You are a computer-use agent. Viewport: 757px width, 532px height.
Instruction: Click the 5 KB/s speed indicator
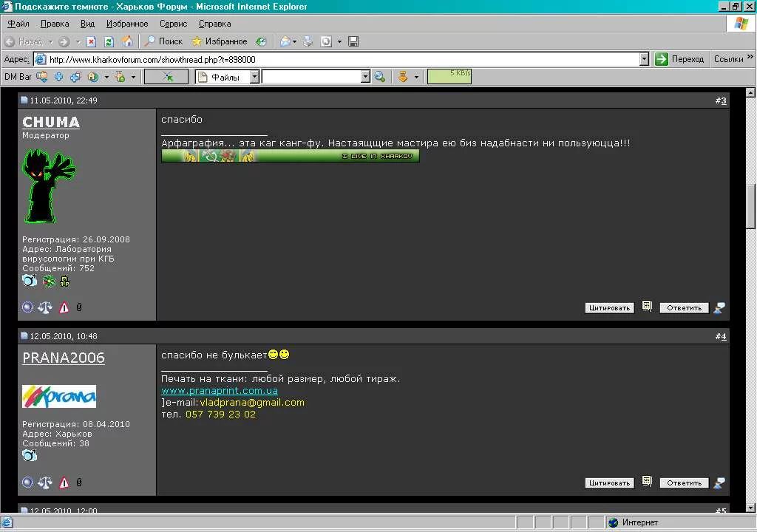[x=449, y=76]
